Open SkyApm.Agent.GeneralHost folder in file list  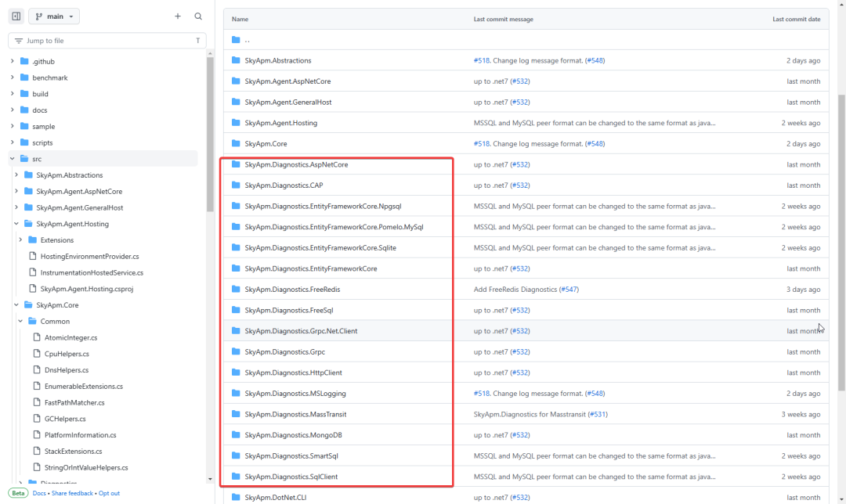[x=288, y=102]
